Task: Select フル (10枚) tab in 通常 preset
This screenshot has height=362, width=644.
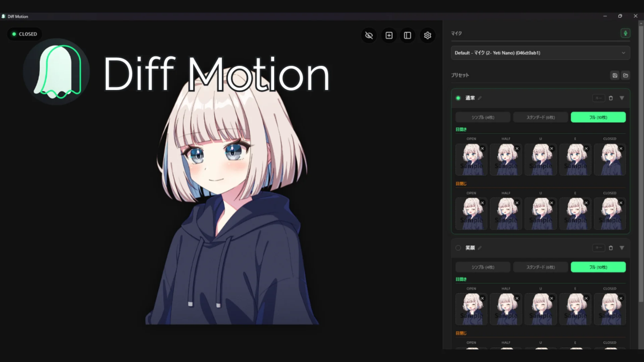Action: 598,117
